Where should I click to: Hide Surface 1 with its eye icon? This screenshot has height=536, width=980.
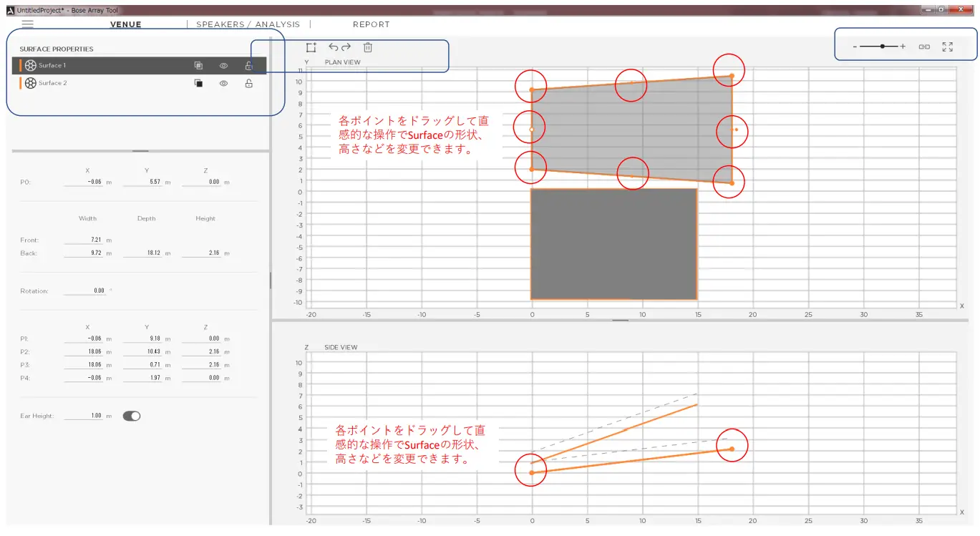[223, 65]
